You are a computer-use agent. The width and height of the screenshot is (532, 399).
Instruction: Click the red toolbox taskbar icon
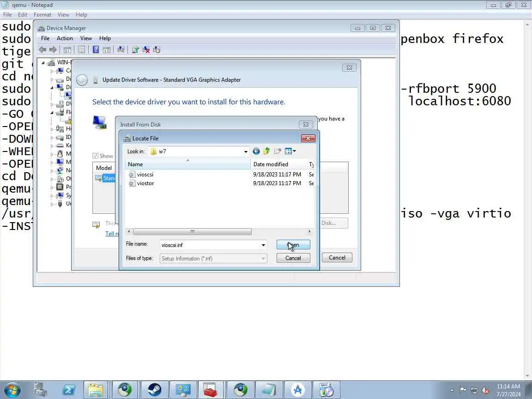211,390
